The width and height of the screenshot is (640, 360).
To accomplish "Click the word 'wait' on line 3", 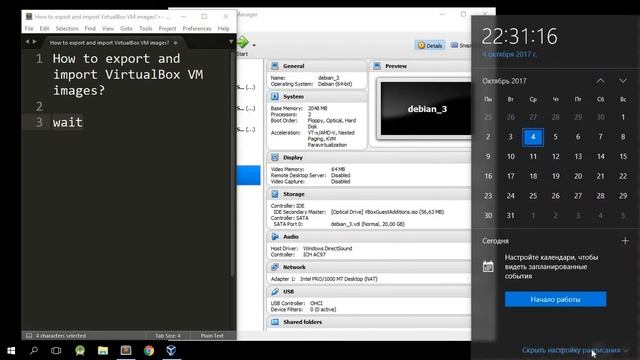I will coord(67,122).
